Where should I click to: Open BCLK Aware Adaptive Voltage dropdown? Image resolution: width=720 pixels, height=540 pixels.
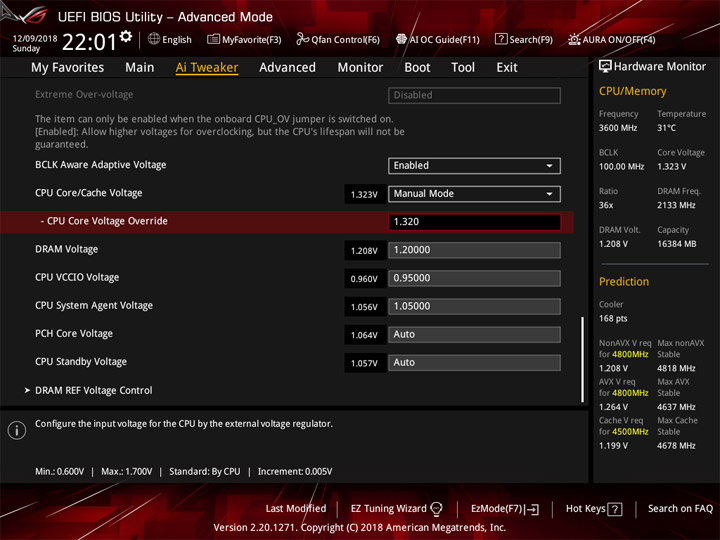474,166
